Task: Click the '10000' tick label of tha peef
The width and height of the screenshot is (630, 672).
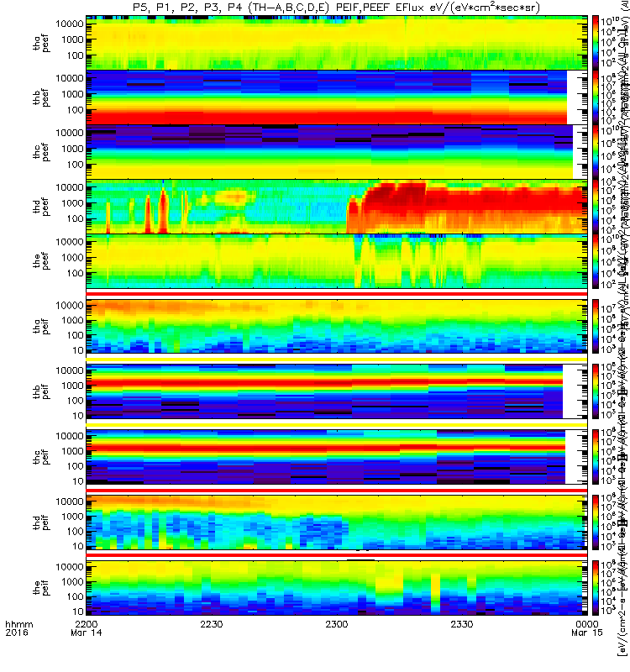Action: tap(70, 24)
